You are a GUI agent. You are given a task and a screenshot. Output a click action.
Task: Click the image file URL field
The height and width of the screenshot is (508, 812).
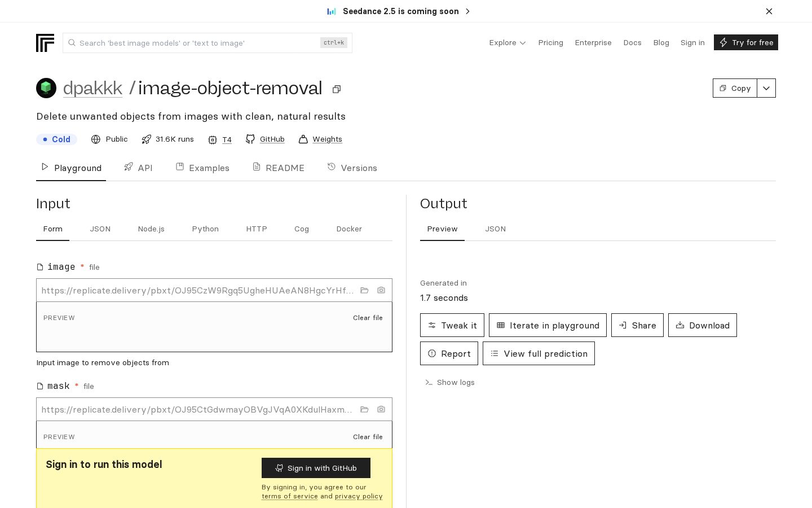coord(197,290)
